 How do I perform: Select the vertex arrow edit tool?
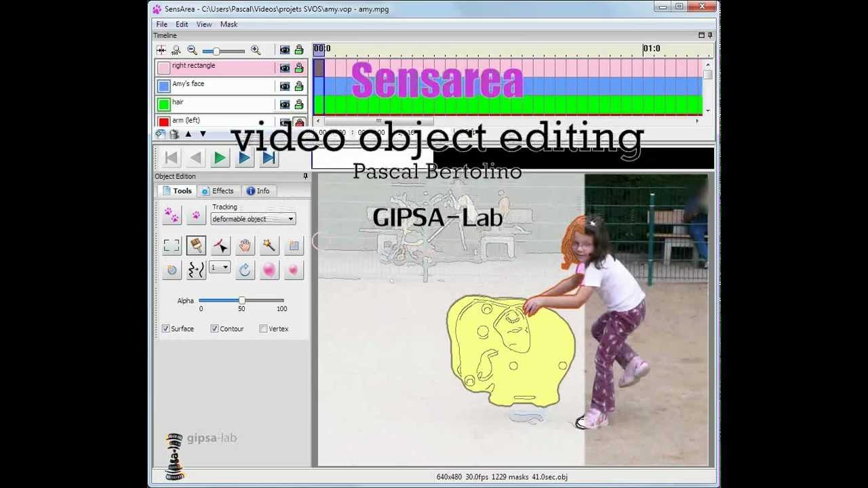220,245
